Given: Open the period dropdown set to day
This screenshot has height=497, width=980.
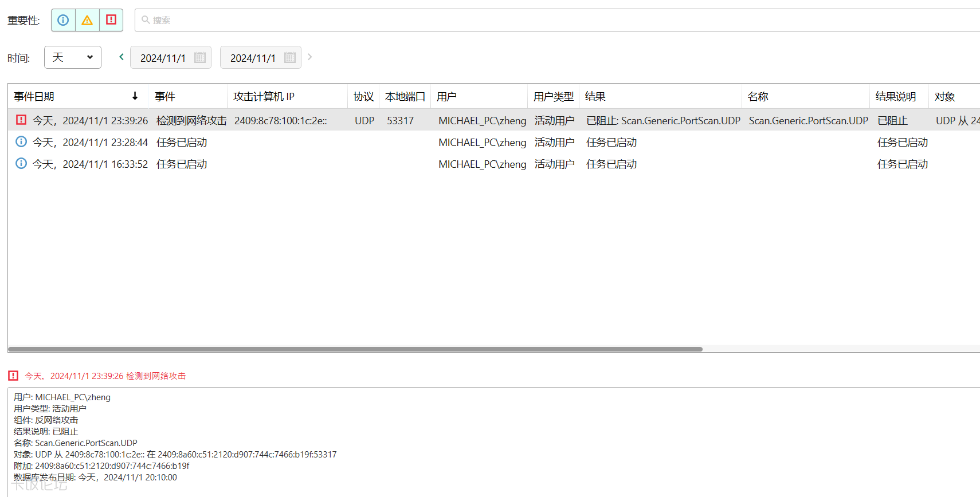Looking at the screenshot, I should 73,57.
